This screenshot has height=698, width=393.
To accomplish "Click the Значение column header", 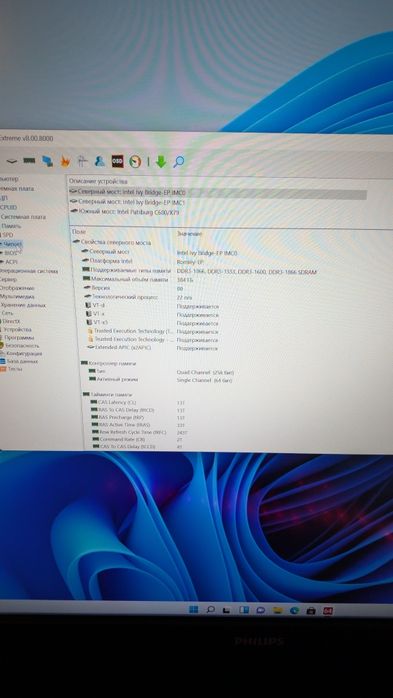I will tap(190, 233).
